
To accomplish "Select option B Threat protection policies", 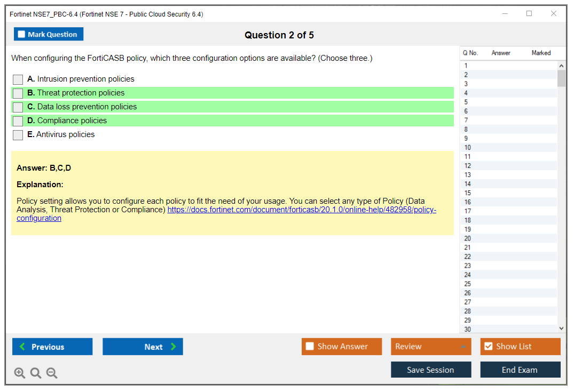I will (x=18, y=93).
